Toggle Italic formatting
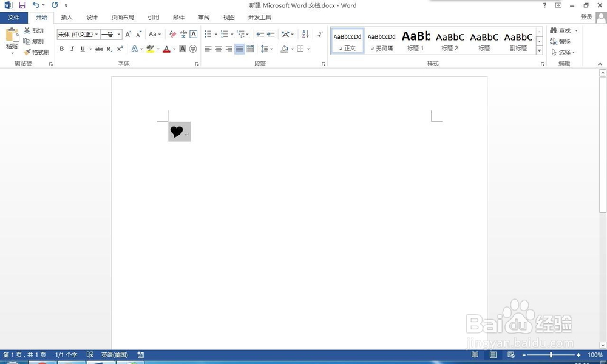Viewport: 607px width, 364px height. tap(72, 49)
